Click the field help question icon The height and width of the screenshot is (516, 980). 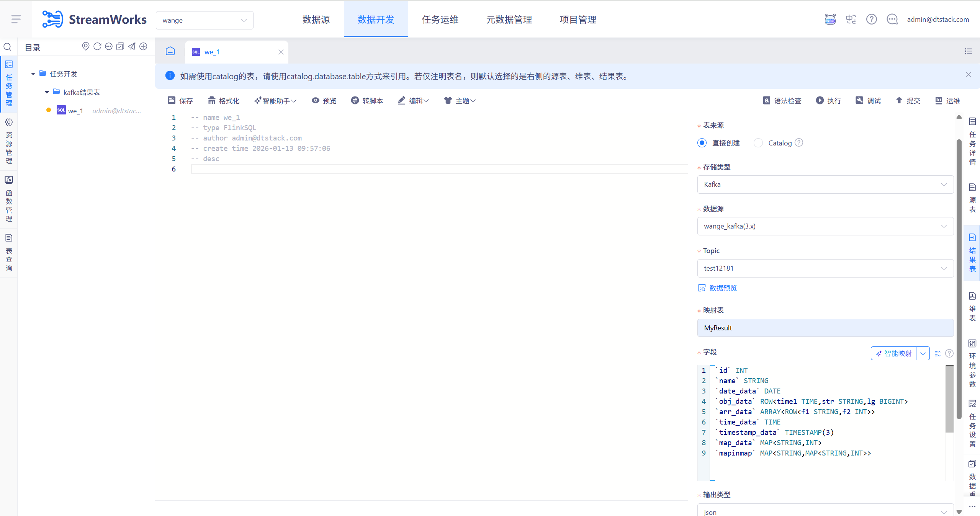point(949,353)
